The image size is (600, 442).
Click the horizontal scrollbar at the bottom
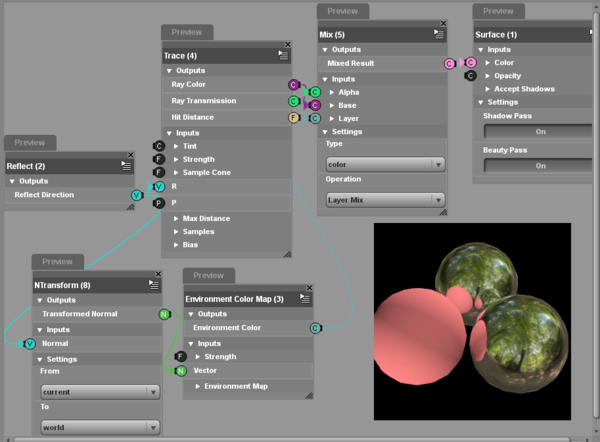coord(292,440)
